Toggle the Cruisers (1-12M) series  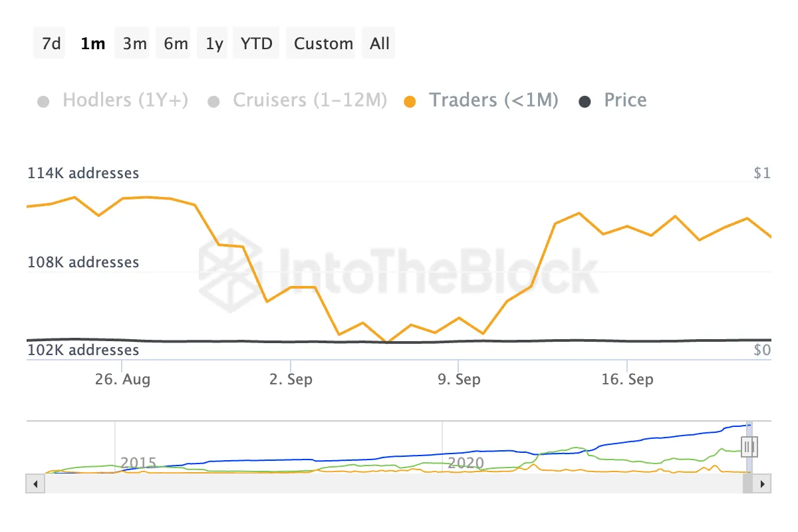[309, 100]
